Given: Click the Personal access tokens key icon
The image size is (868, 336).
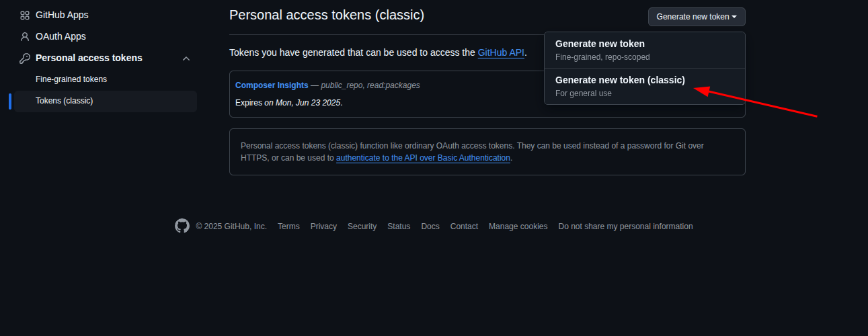Looking at the screenshot, I should (x=25, y=58).
